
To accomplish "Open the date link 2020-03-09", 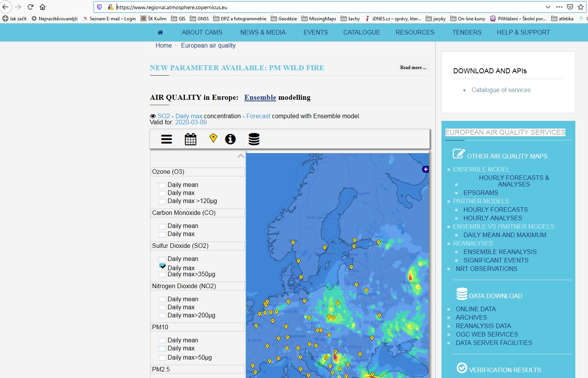I will coord(191,122).
